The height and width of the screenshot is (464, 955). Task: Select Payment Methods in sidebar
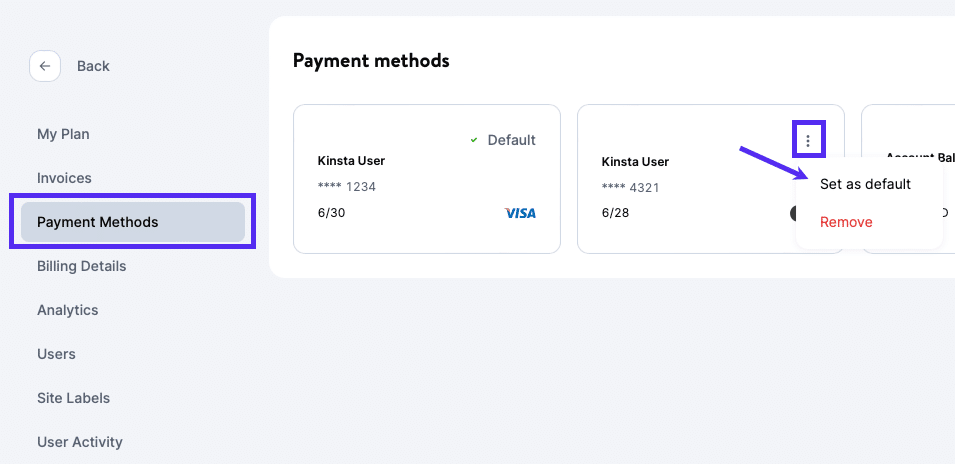[98, 222]
